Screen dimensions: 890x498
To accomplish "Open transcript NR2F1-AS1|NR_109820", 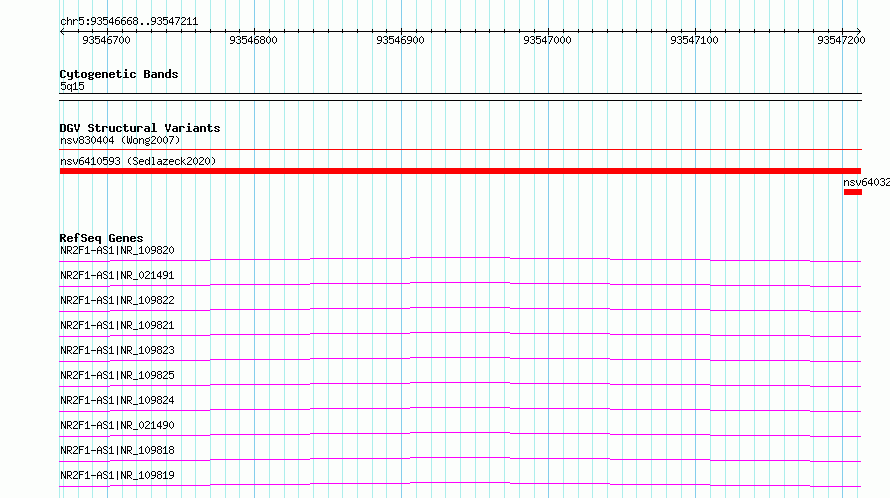I will point(117,250).
